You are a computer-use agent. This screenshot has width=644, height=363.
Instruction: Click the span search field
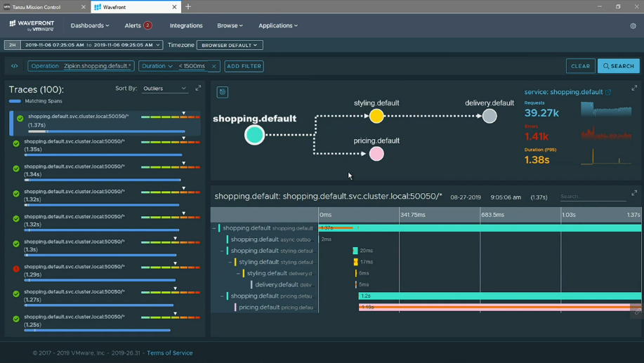click(x=593, y=197)
